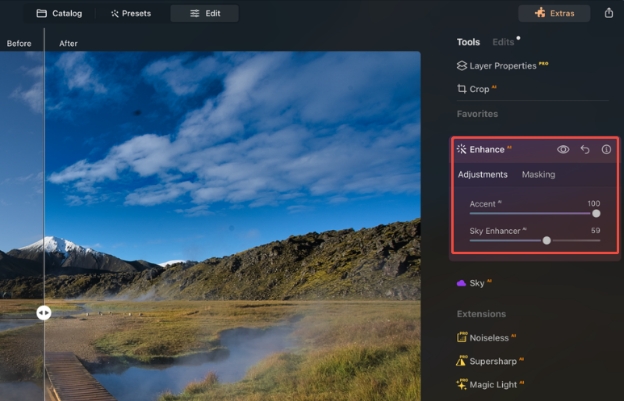This screenshot has height=401, width=624.
Task: Click the purple Sky cloud icon
Action: (x=462, y=283)
